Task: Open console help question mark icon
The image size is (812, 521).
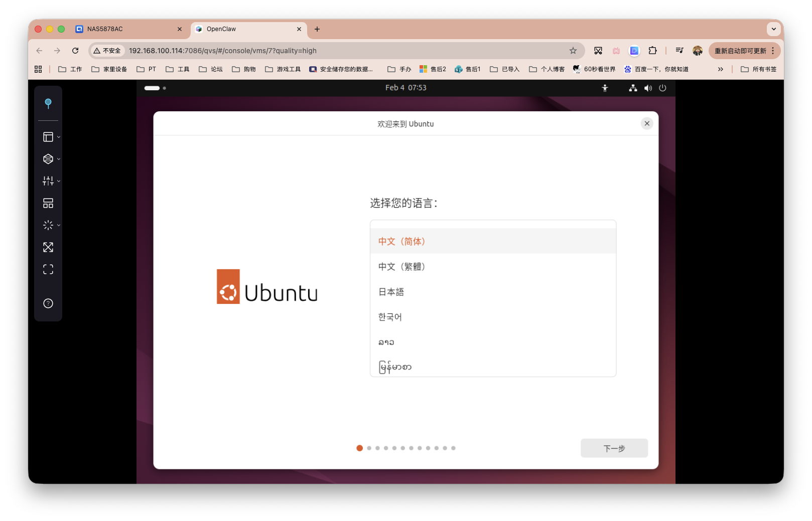Action: [x=48, y=303]
